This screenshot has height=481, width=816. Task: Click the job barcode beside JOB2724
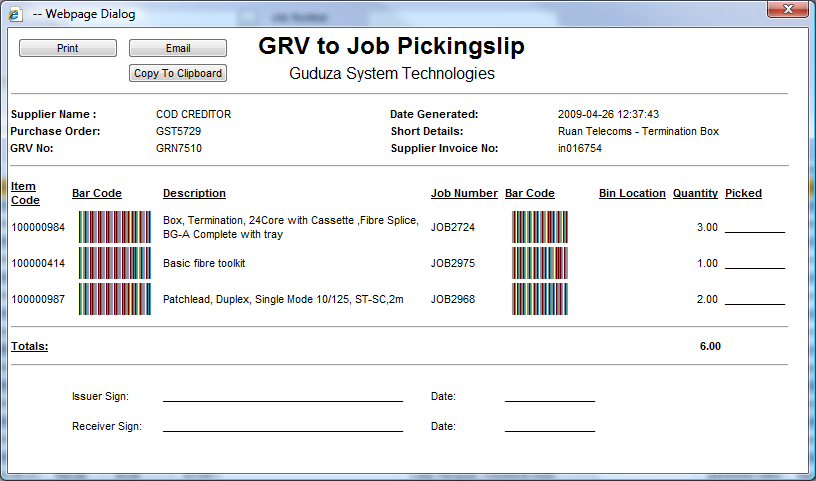(539, 227)
